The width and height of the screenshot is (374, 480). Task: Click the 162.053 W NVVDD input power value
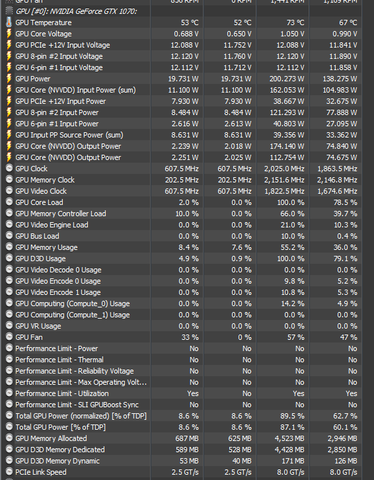(x=287, y=90)
